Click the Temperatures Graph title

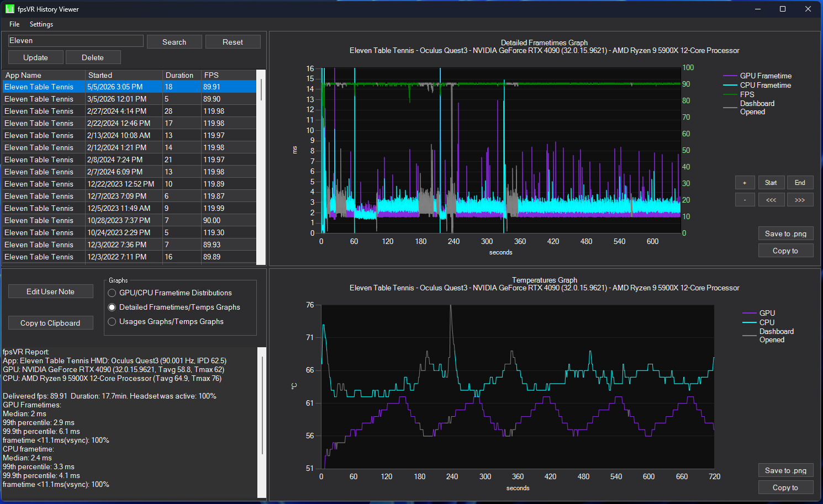coord(544,280)
